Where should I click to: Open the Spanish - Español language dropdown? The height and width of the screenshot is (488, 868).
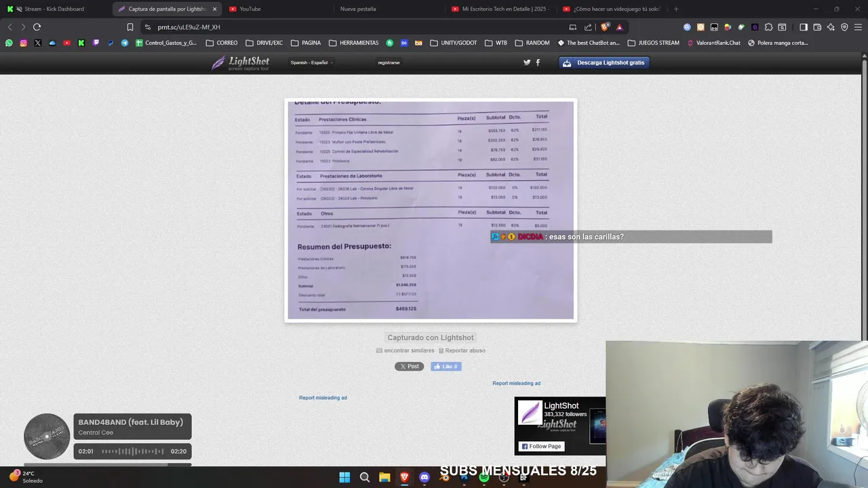click(311, 62)
